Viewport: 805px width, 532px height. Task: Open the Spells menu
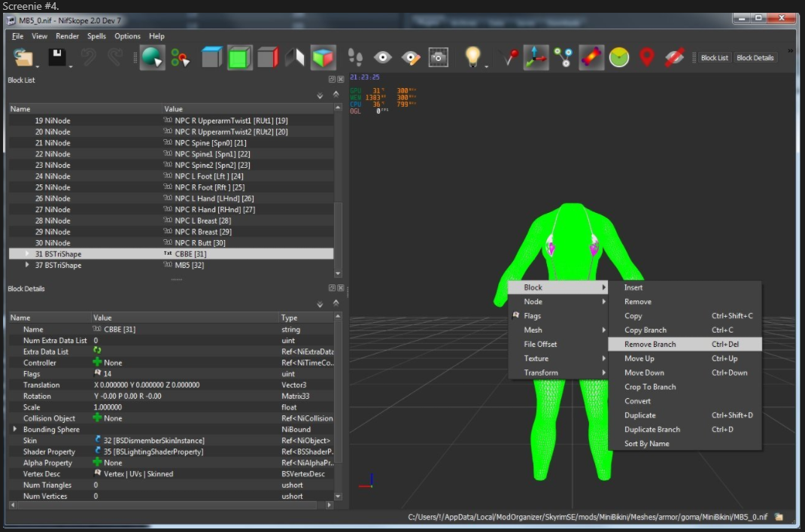[x=96, y=36]
